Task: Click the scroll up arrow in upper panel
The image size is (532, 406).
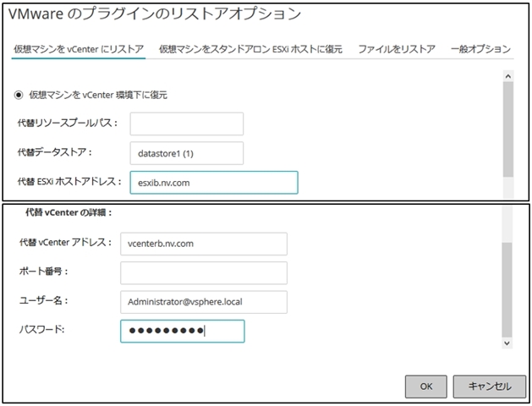Action: point(508,76)
